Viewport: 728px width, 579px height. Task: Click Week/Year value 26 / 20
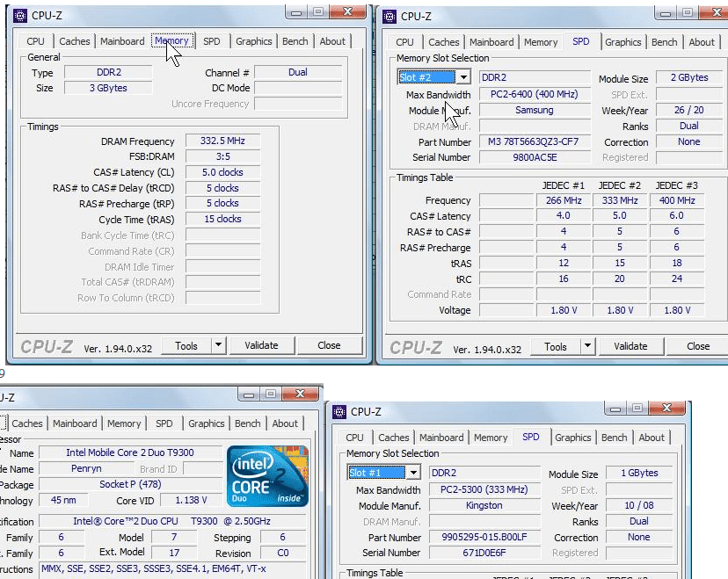click(689, 110)
